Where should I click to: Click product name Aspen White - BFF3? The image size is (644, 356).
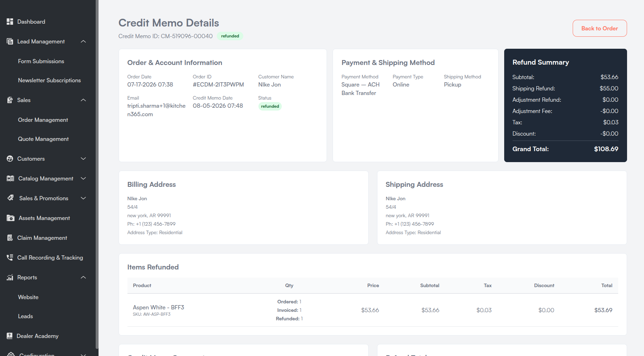(x=159, y=307)
